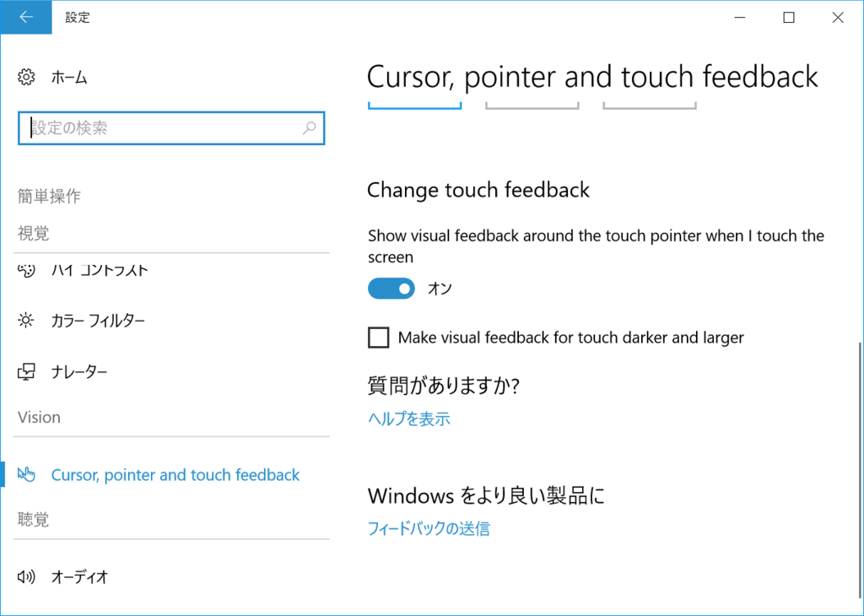The height and width of the screenshot is (616, 864).
Task: Select Cursor, pointer and touch feedback
Action: 175,475
